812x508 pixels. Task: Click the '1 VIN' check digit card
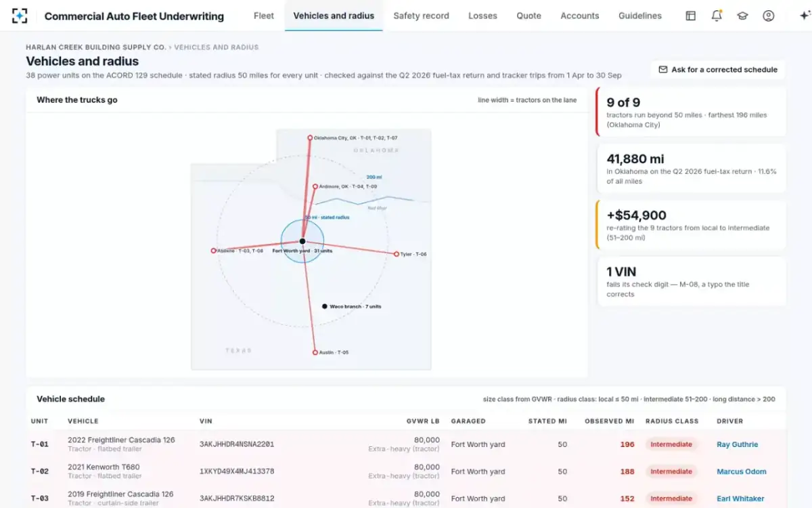click(x=691, y=281)
